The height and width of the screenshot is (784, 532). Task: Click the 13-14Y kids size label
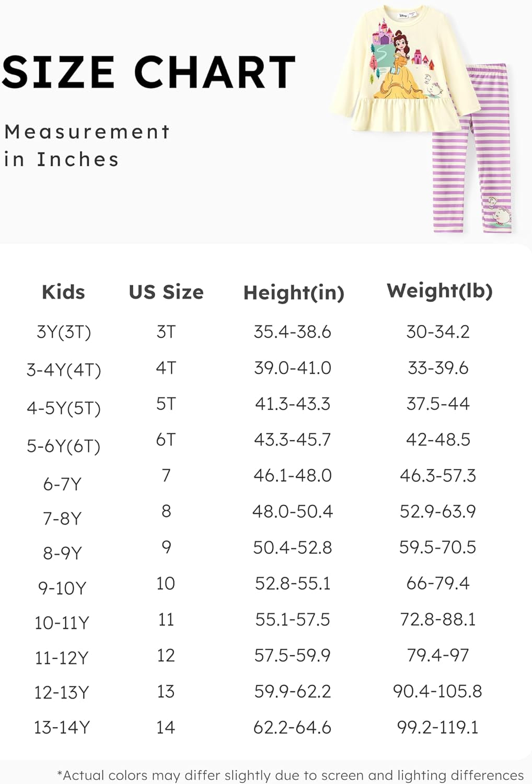(x=62, y=727)
